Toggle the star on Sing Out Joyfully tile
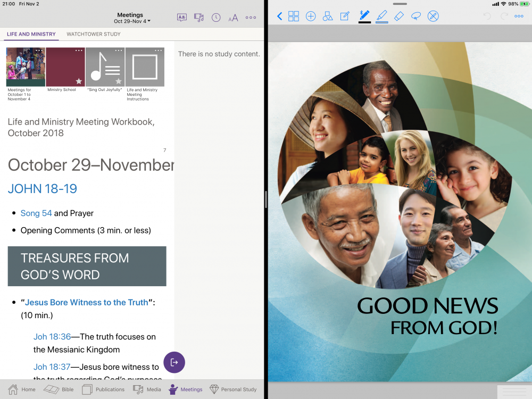The width and height of the screenshot is (532, 399). 119,81
